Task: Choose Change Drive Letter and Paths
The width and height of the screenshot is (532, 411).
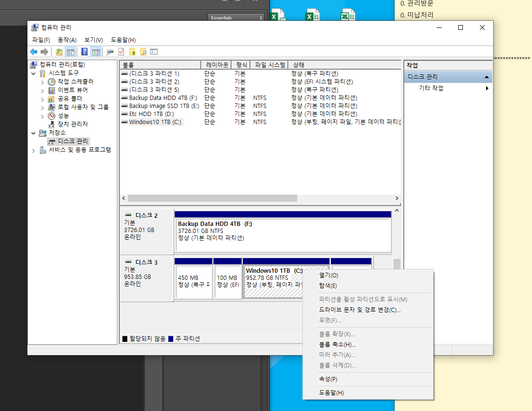Action: (368, 310)
